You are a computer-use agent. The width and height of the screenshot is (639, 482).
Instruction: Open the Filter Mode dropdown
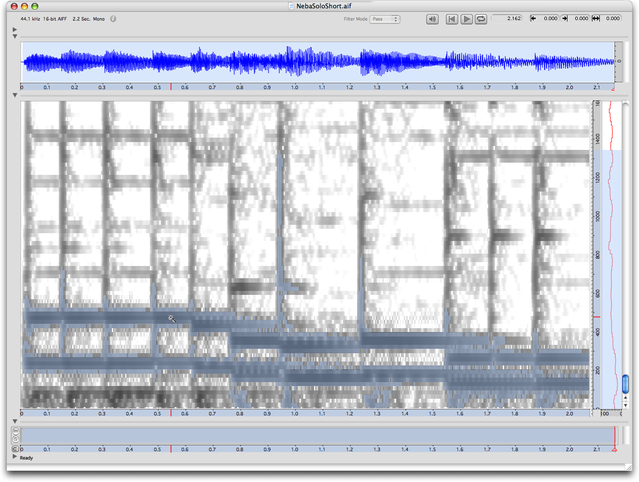(x=385, y=19)
